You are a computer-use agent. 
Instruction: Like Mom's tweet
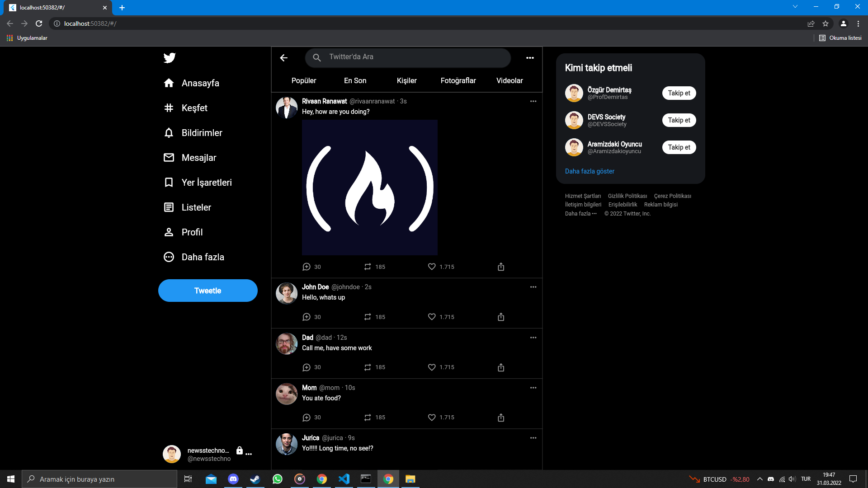click(x=432, y=418)
